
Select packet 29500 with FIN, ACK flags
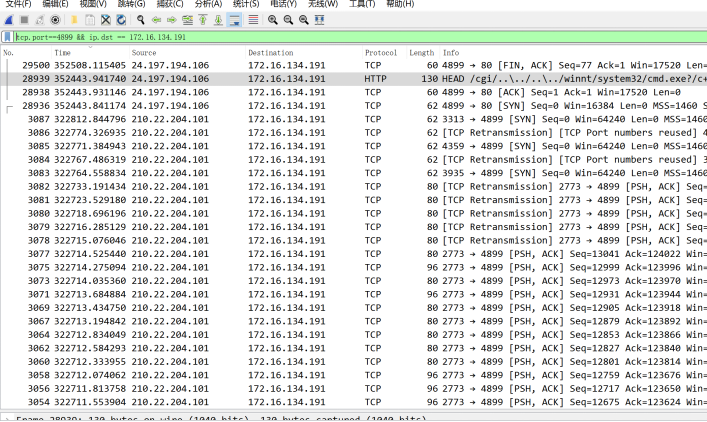click(354, 65)
